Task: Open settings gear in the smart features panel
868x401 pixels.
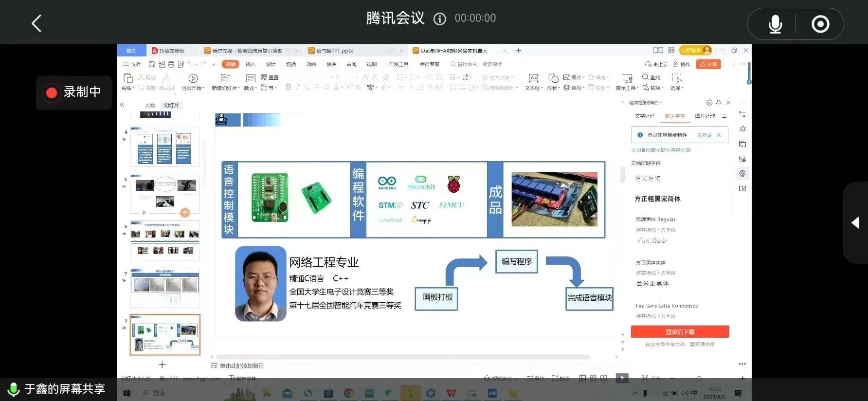Action: [709, 103]
